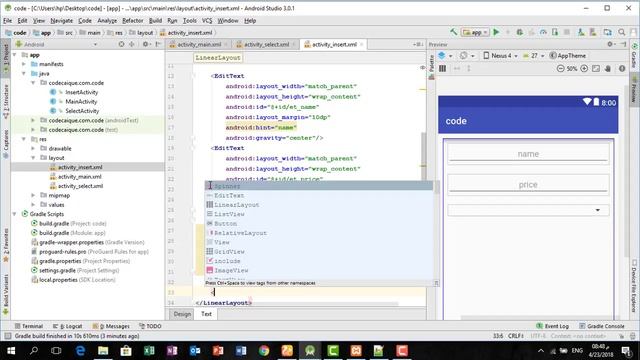Click Scroll from Source target icon

pyautogui.click(x=121, y=44)
